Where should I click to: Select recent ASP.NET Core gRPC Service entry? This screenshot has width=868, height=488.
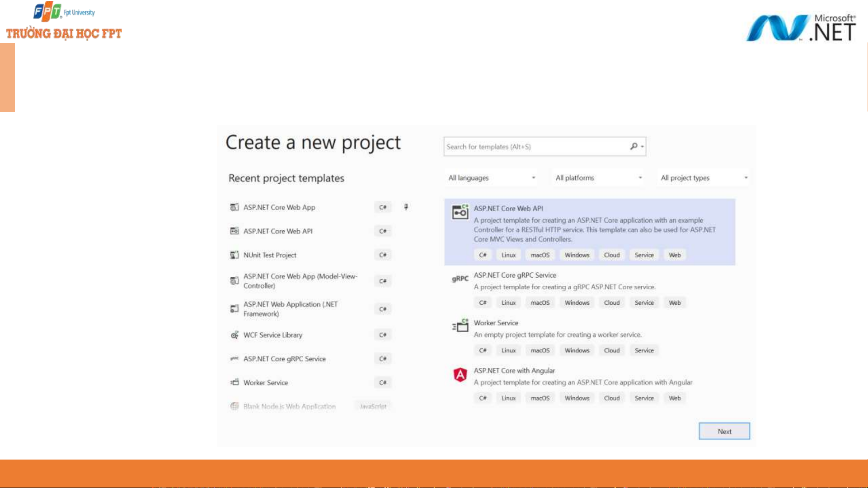284,359
